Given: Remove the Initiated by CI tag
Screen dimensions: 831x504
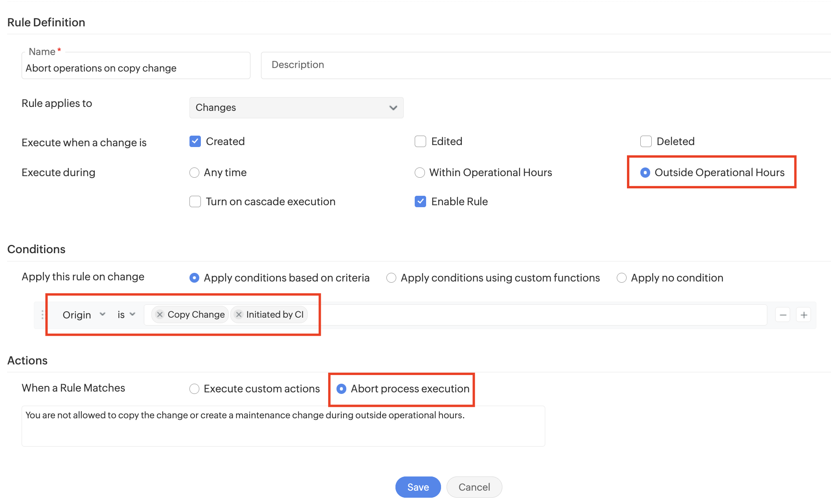Looking at the screenshot, I should click(239, 315).
